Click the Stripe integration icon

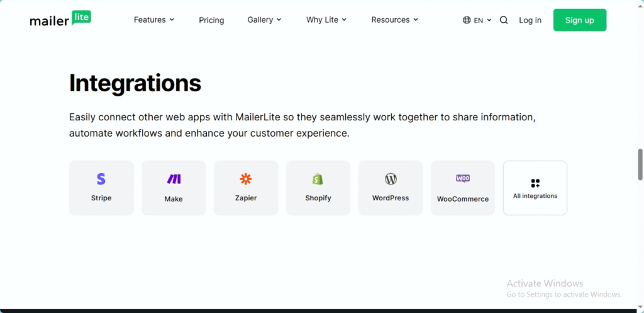(101, 179)
